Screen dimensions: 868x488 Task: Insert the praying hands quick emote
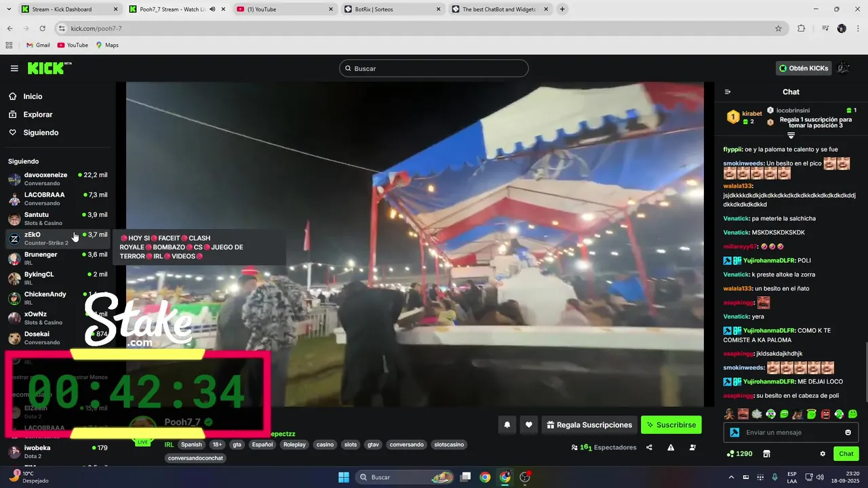(728, 414)
